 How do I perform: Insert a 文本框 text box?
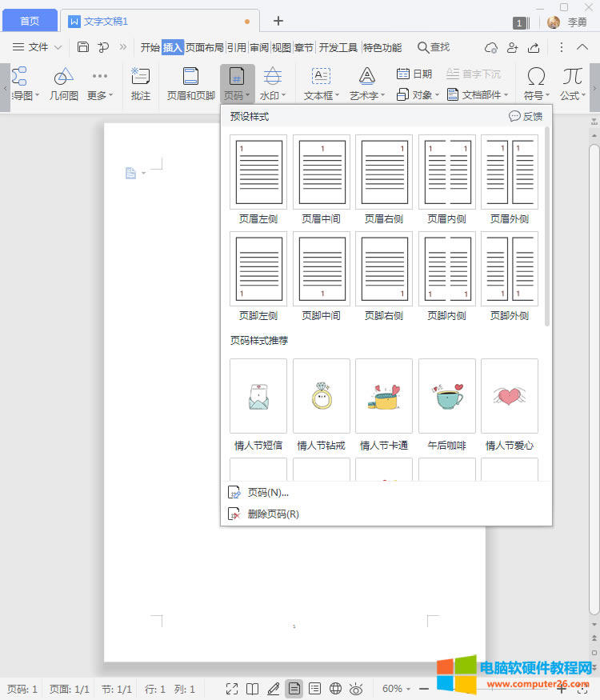coord(321,77)
